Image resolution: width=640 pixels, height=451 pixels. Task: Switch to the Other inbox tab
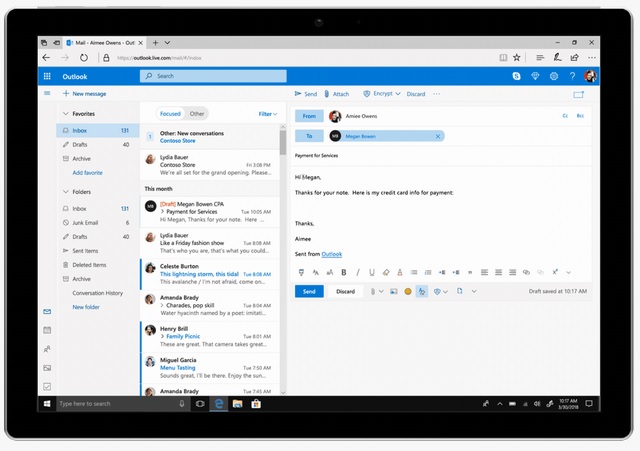click(197, 114)
